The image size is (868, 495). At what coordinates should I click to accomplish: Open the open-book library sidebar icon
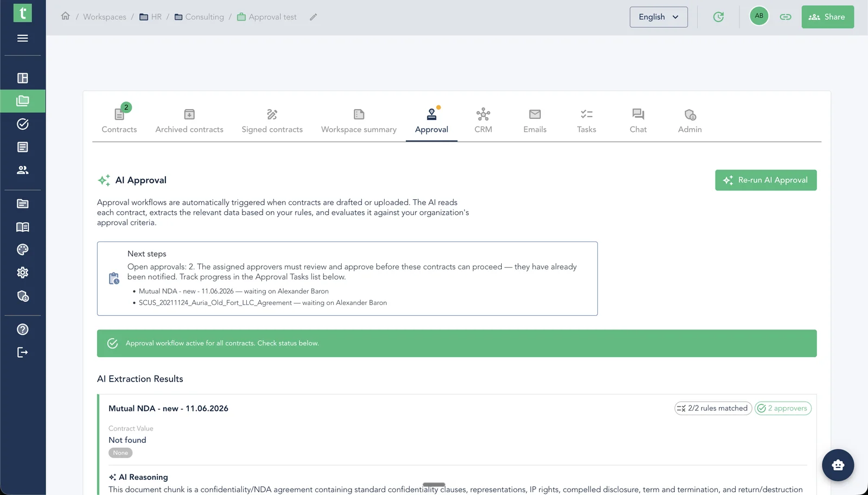[x=22, y=227]
